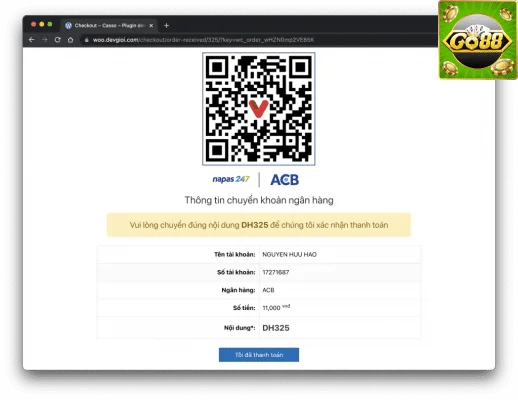Screen dimensions: 518x400
Task: Close the Checkout tab
Action: pos(151,25)
